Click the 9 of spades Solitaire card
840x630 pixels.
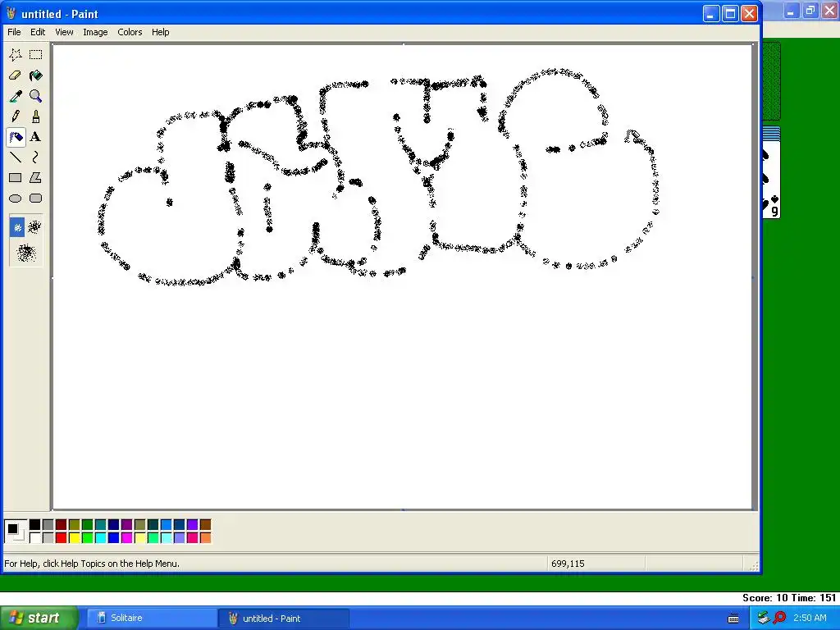click(771, 180)
